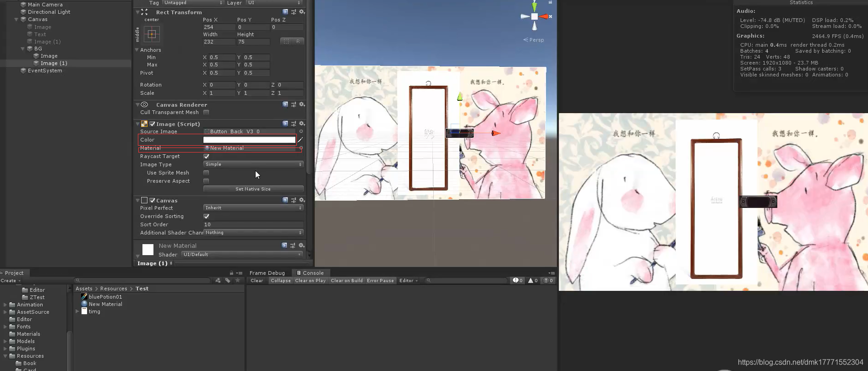
Task: Open the Layer dropdown showing UI
Action: (x=275, y=3)
